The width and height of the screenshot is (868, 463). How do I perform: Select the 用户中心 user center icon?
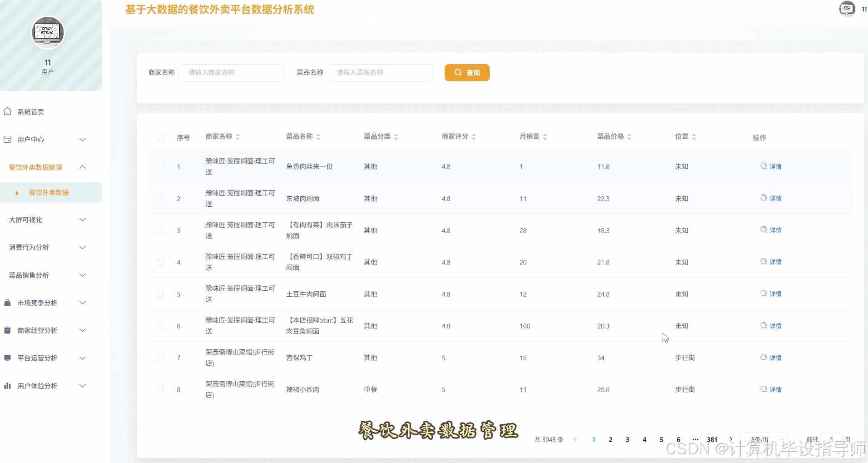7,139
